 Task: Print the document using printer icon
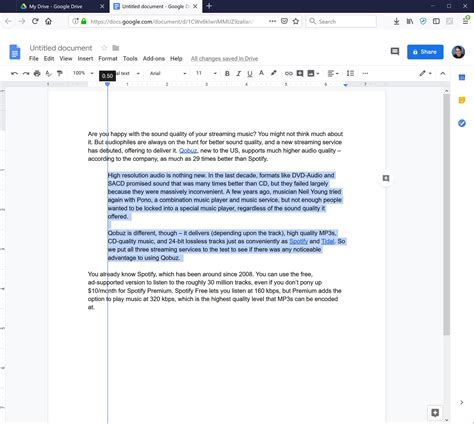coord(37,73)
